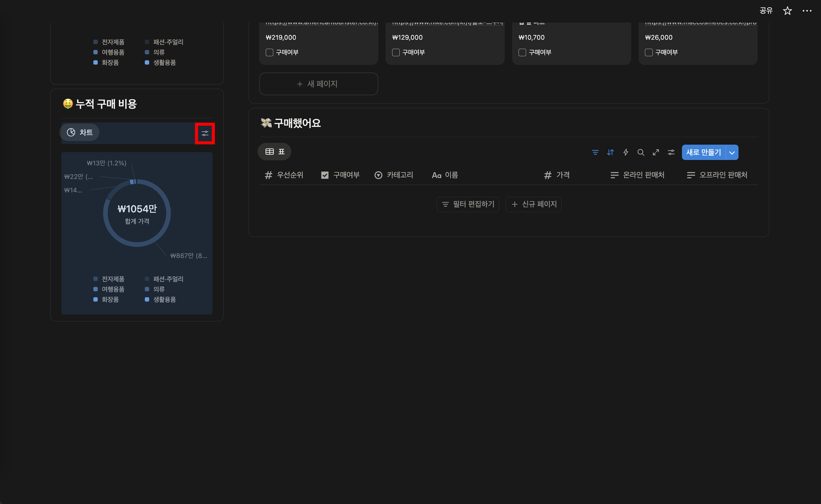The width and height of the screenshot is (821, 504).
Task: Check 구매여부 for the ₩219,000 item
Action: pyautogui.click(x=269, y=52)
